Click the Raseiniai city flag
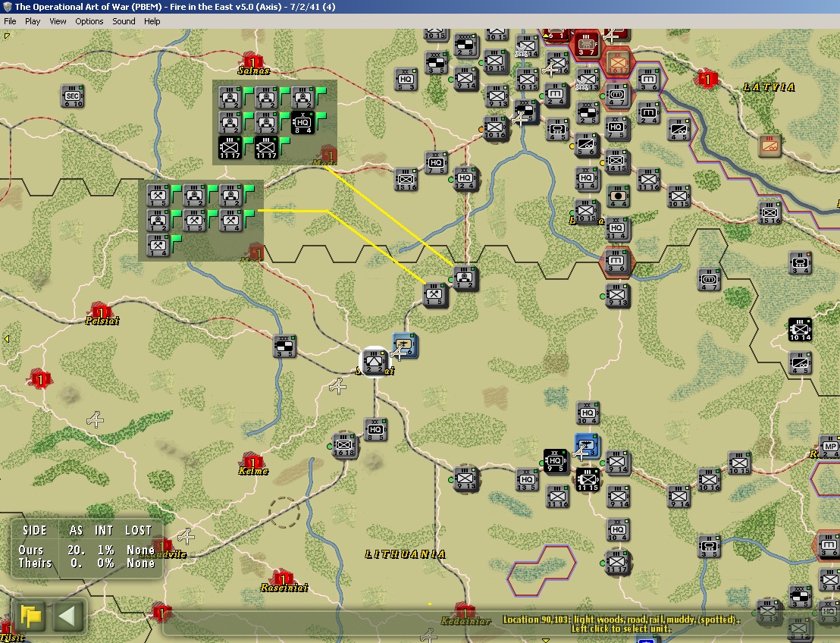The image size is (840, 643). pyautogui.click(x=283, y=578)
